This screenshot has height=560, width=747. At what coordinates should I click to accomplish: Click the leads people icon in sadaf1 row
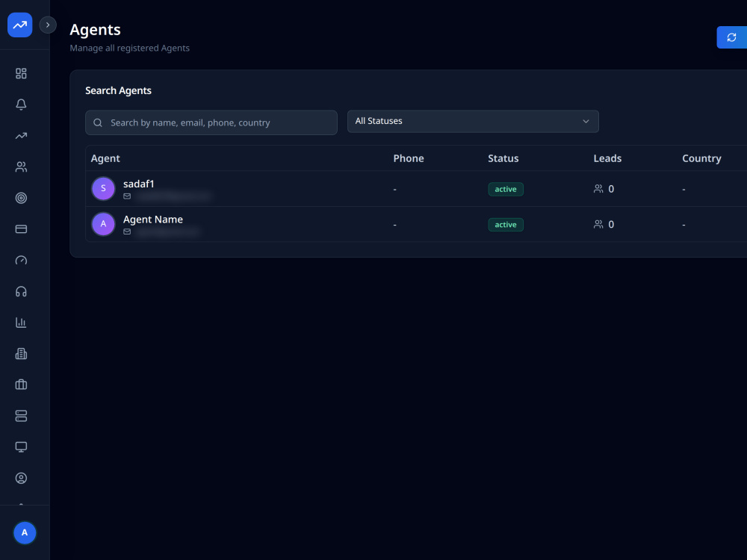click(x=598, y=189)
